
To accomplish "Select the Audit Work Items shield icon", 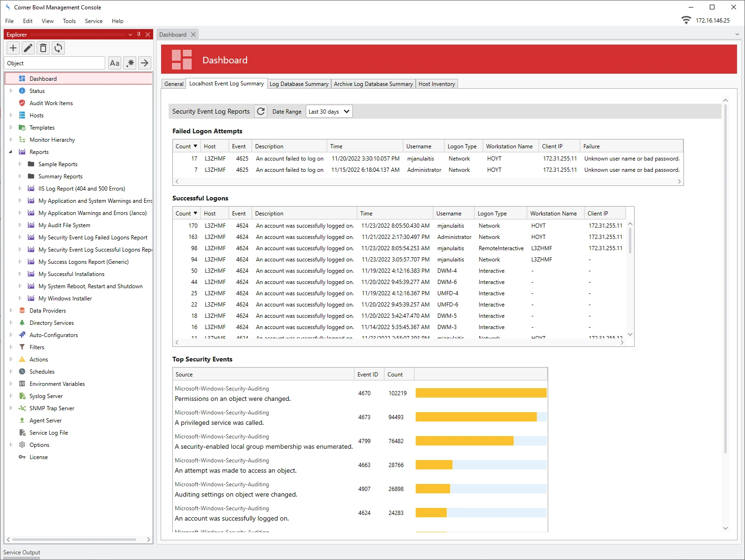I will [22, 103].
